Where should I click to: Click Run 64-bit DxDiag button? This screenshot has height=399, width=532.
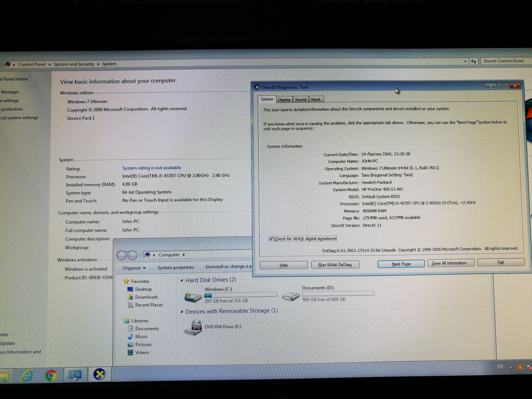[335, 265]
